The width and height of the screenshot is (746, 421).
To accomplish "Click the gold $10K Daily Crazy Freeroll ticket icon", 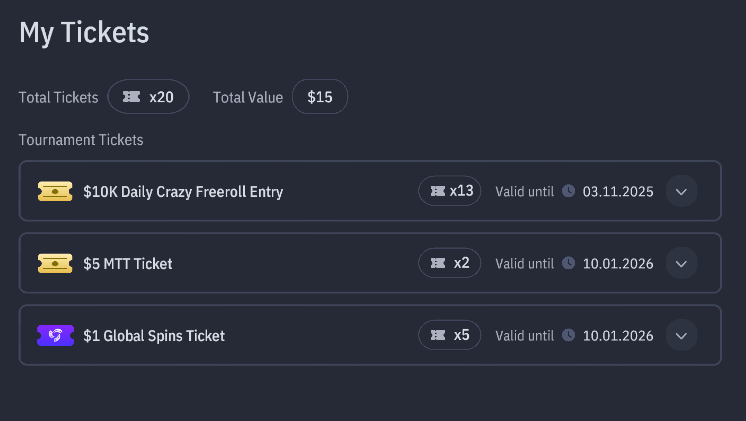I will click(54, 191).
